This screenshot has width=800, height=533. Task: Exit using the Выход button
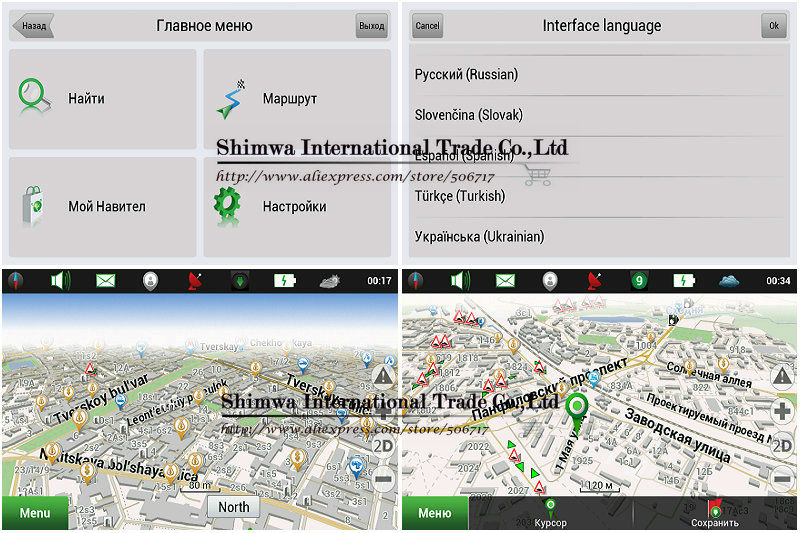pos(371,26)
